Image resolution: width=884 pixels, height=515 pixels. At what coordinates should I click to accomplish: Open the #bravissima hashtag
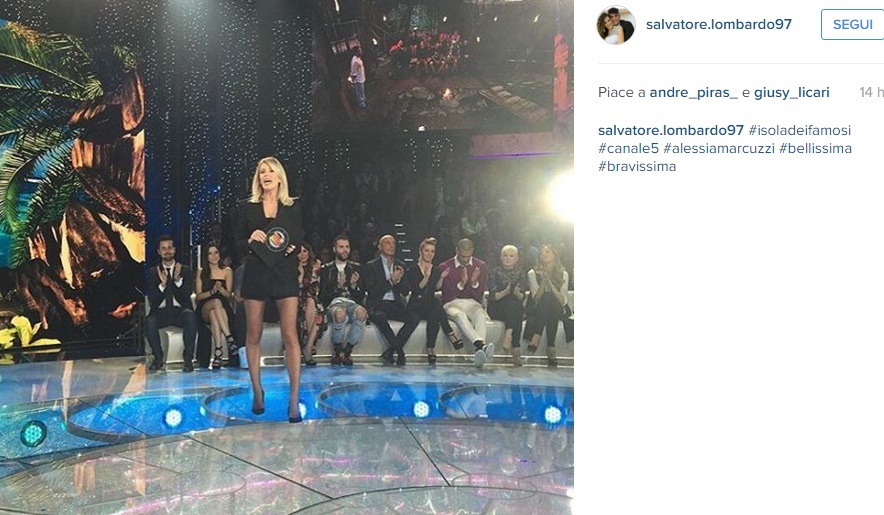637,166
